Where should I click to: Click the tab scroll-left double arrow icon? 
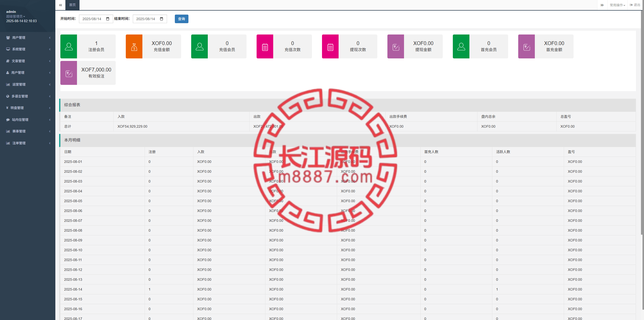60,5
